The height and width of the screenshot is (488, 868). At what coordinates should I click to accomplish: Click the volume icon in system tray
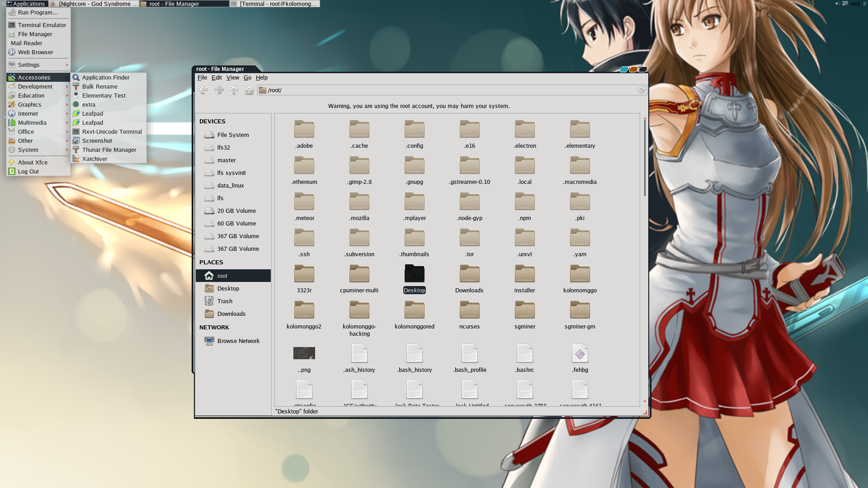coord(837,4)
